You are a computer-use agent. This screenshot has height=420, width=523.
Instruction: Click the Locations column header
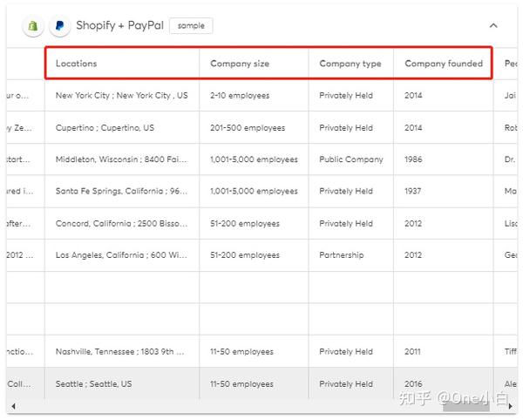tap(77, 64)
